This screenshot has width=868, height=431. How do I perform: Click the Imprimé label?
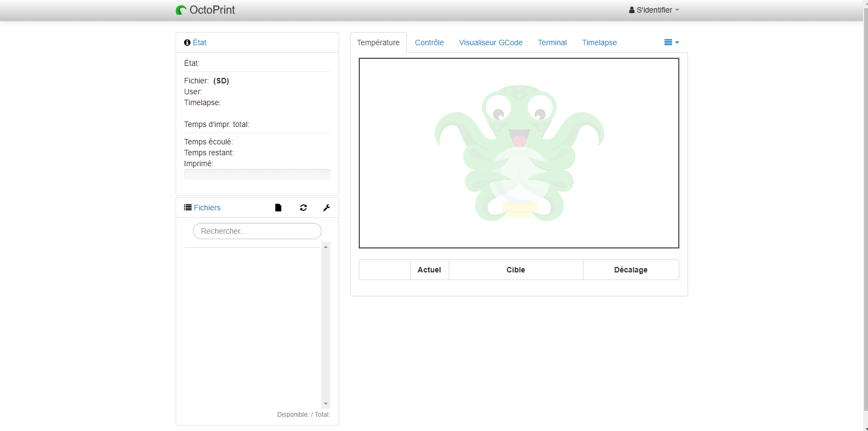(198, 163)
